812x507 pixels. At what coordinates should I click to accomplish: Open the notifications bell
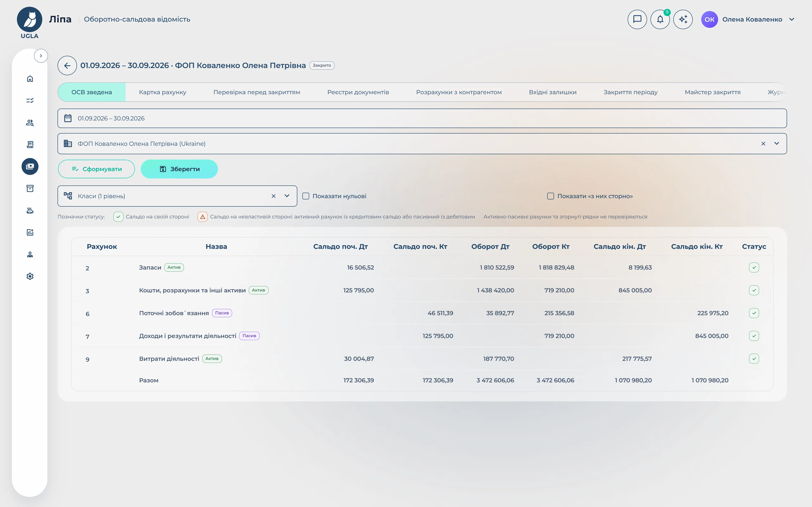point(660,19)
